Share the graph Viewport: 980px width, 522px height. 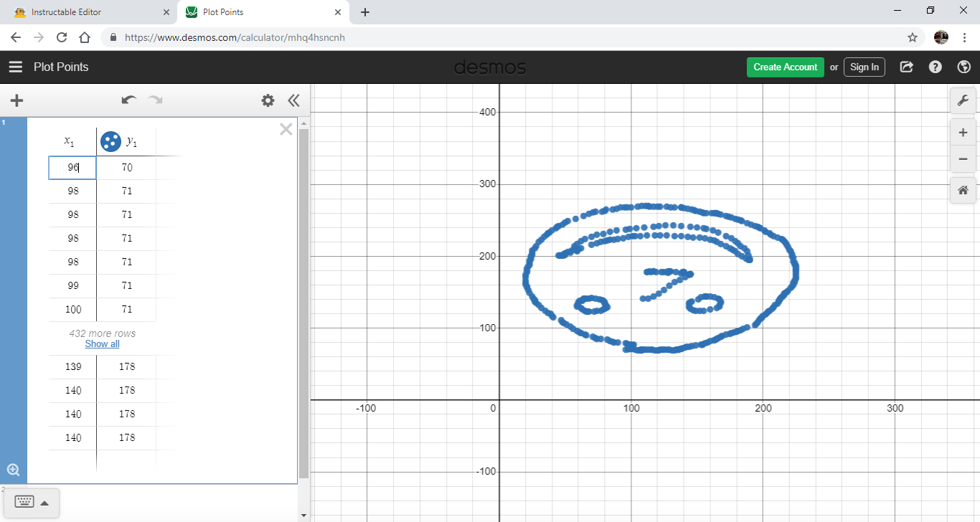coord(906,67)
